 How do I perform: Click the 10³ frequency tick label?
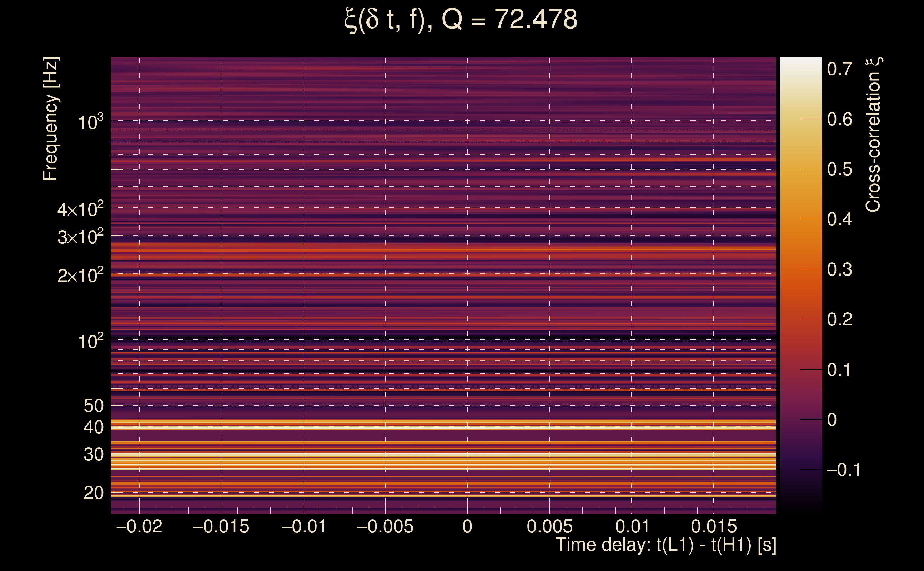90,122
